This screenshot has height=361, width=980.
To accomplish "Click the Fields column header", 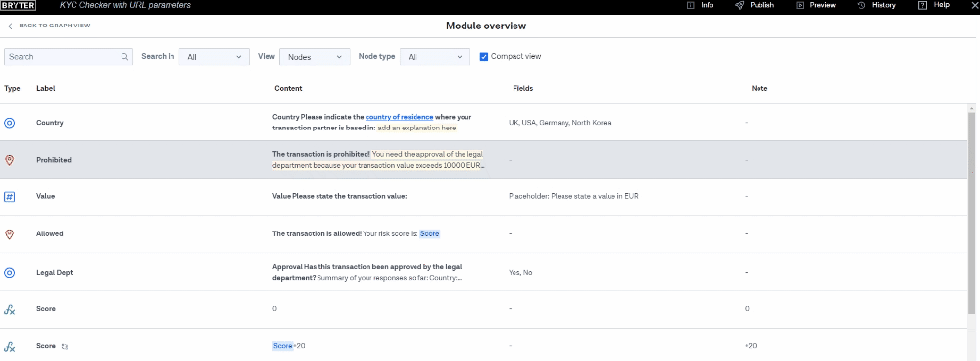I will coord(523,89).
